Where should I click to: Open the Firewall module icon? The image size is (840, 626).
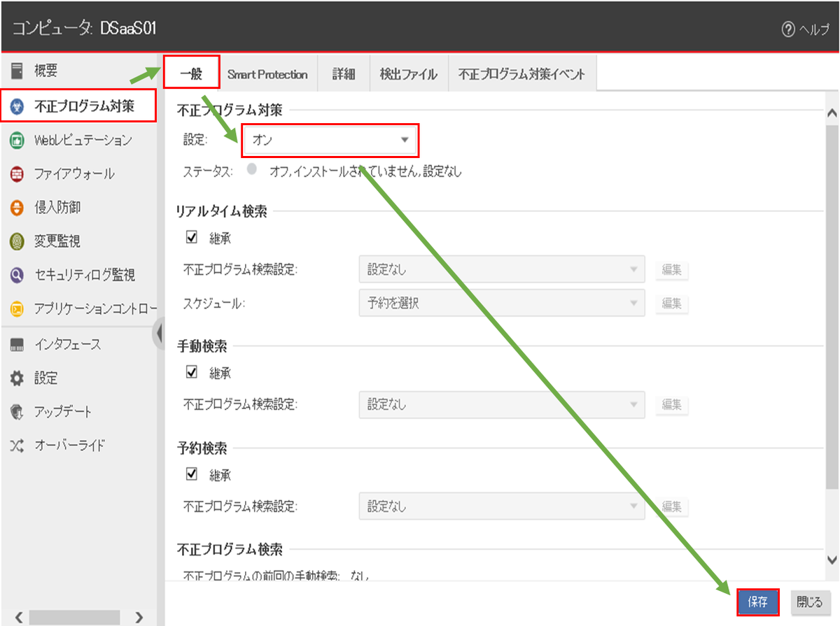pos(17,174)
